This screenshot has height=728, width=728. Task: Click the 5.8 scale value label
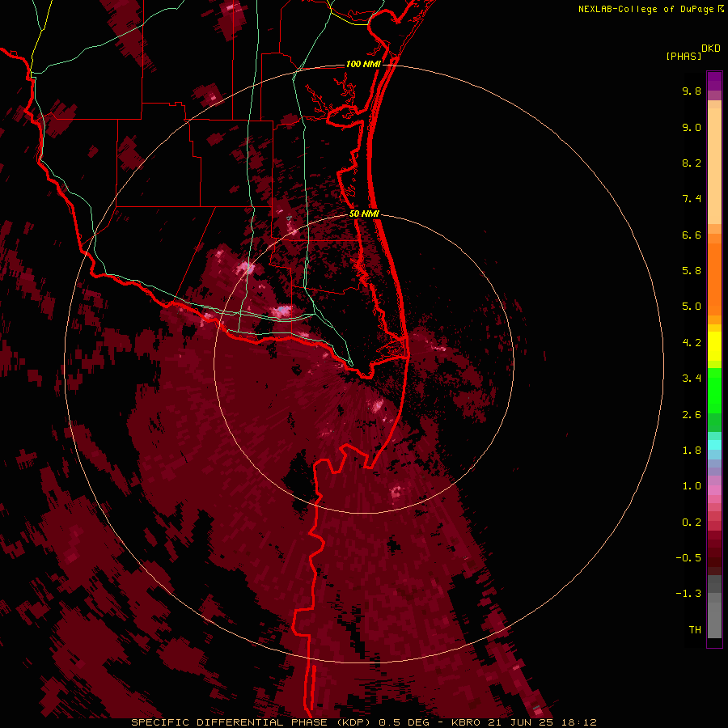(x=692, y=271)
